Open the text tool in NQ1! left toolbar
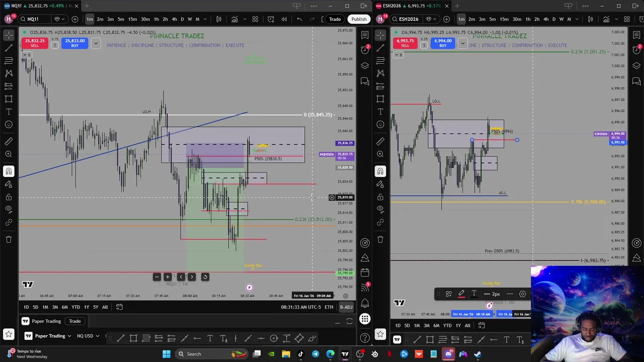The image size is (644, 362). point(9,112)
